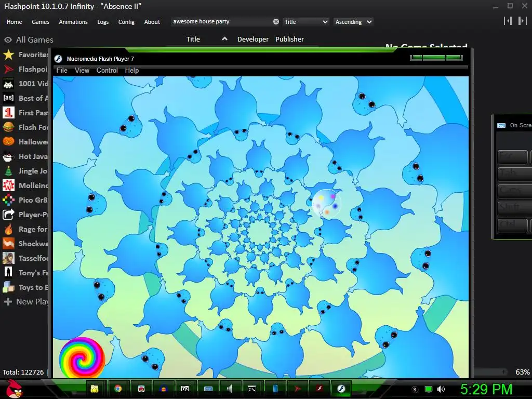Go to the Games tab
The width and height of the screenshot is (532, 399).
coord(41,22)
